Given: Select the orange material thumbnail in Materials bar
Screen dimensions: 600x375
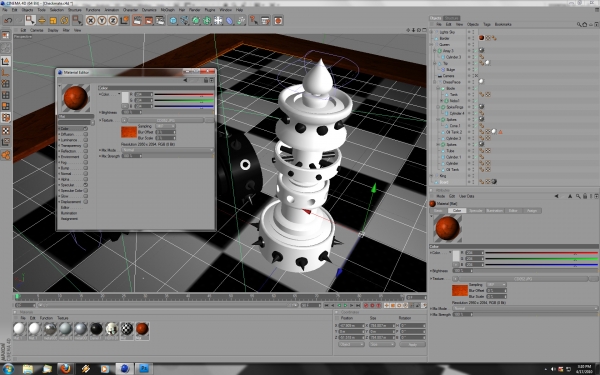Looking at the screenshot, I should (142, 330).
